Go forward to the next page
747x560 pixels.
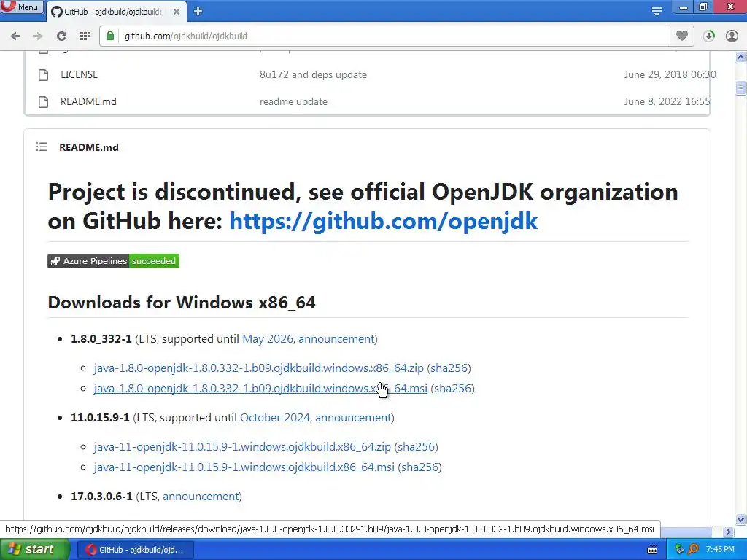tap(38, 36)
